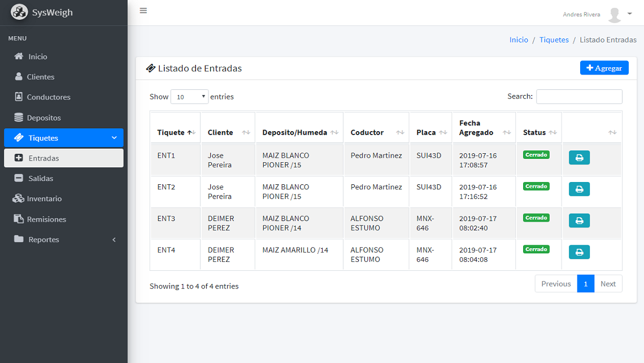Click the Search input field
The height and width of the screenshot is (363, 644).
tap(579, 97)
